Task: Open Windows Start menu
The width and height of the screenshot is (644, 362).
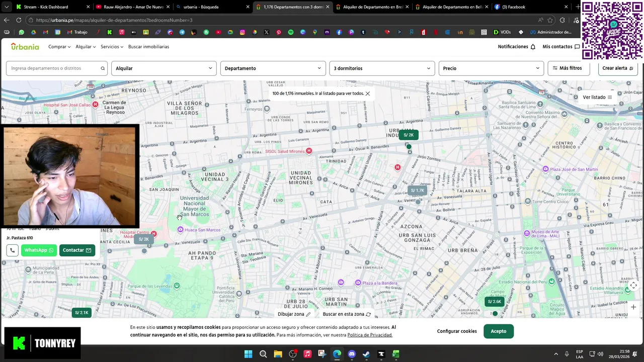Action: tap(249, 354)
